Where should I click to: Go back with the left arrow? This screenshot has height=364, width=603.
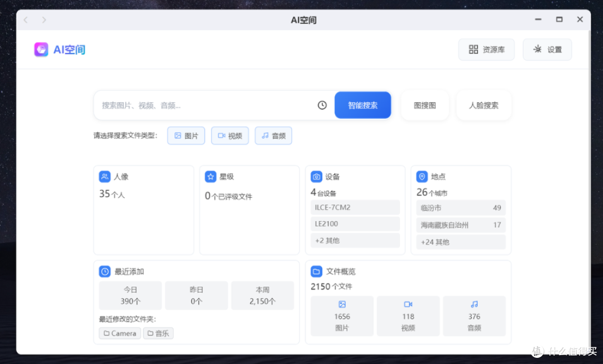click(26, 20)
